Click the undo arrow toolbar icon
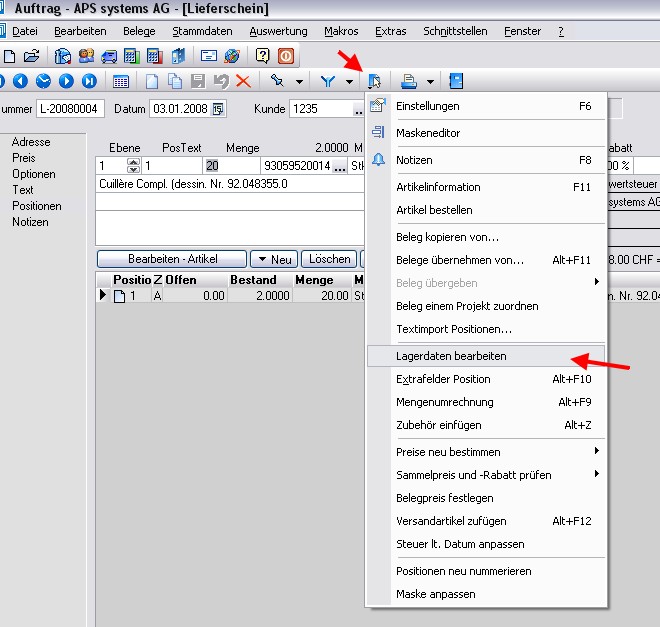The height and width of the screenshot is (627, 660). click(220, 81)
